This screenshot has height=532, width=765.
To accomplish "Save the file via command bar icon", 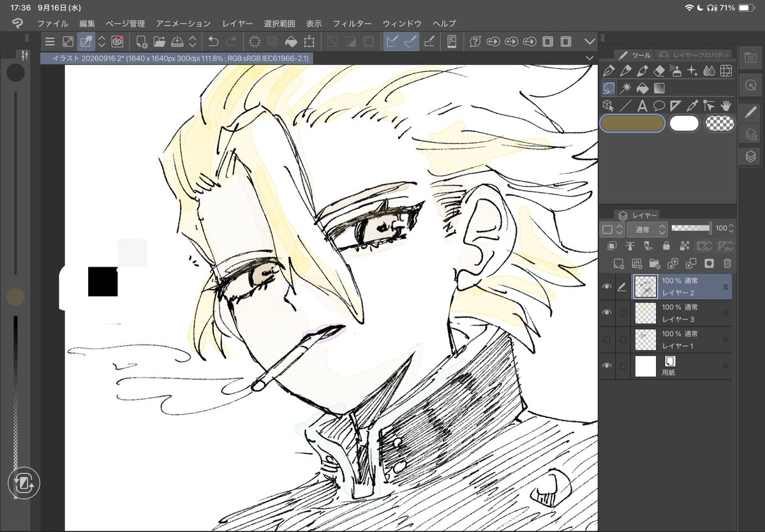I will 177,41.
